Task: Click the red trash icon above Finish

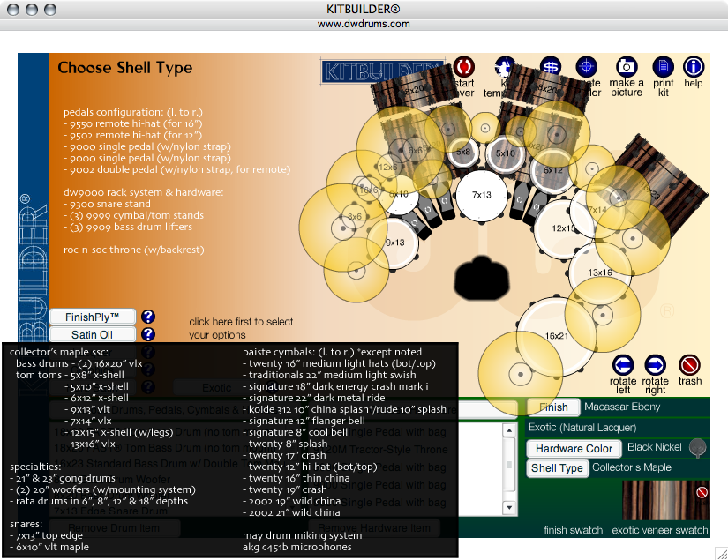Action: pyautogui.click(x=689, y=365)
